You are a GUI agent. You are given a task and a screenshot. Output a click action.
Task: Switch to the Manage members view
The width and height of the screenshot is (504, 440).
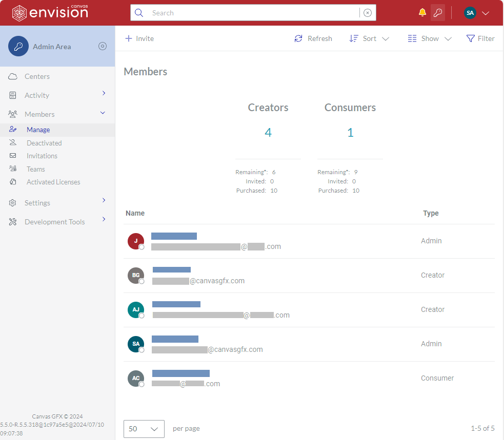(x=38, y=130)
